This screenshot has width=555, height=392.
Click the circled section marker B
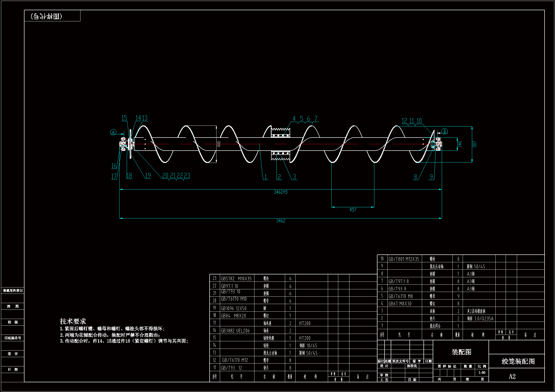444,131
